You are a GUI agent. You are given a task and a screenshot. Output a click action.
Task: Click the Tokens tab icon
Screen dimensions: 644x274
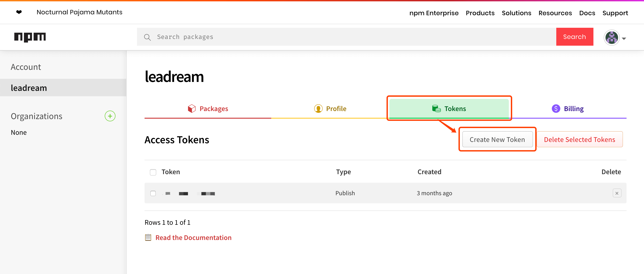[x=435, y=108]
